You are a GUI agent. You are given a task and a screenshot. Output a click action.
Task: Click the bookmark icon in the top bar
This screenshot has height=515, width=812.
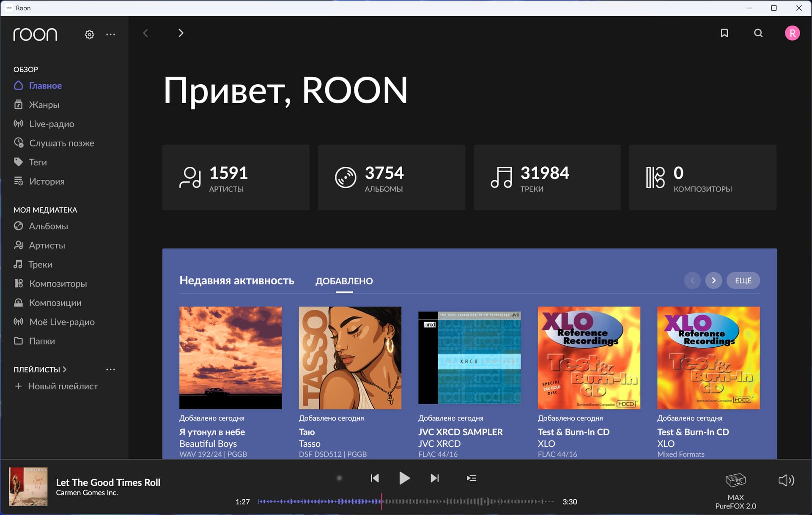724,33
